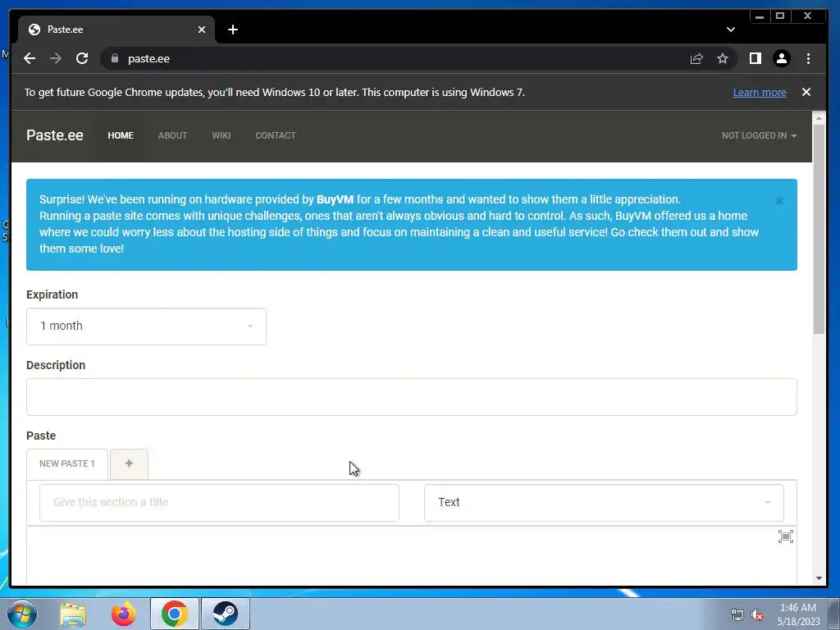
Task: Open the tab search chevron
Action: (731, 30)
